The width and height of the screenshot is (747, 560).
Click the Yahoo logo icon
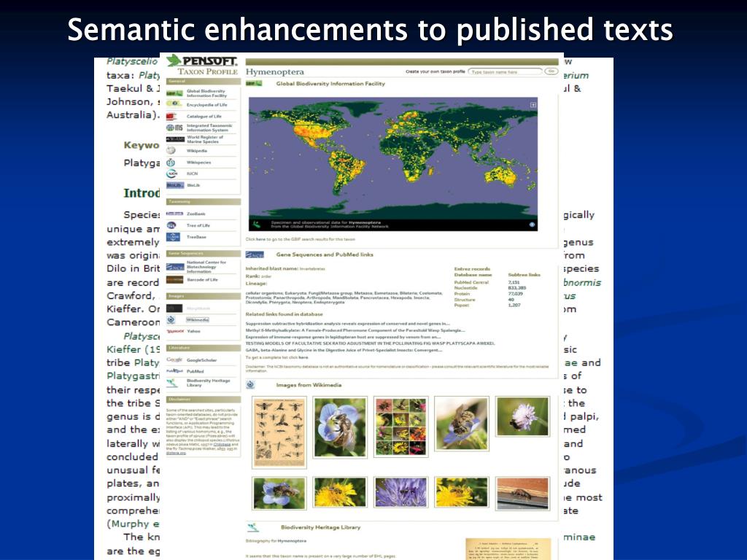click(x=175, y=331)
